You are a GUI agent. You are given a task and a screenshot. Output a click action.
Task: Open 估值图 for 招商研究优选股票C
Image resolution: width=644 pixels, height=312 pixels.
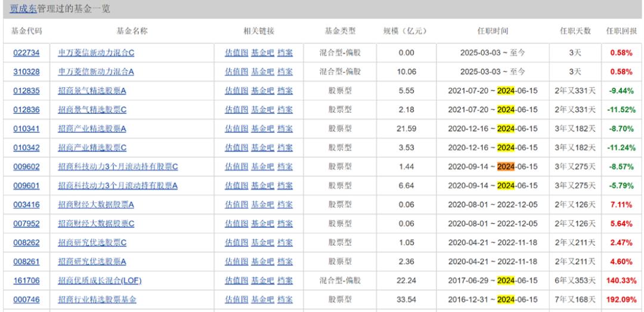(x=237, y=243)
